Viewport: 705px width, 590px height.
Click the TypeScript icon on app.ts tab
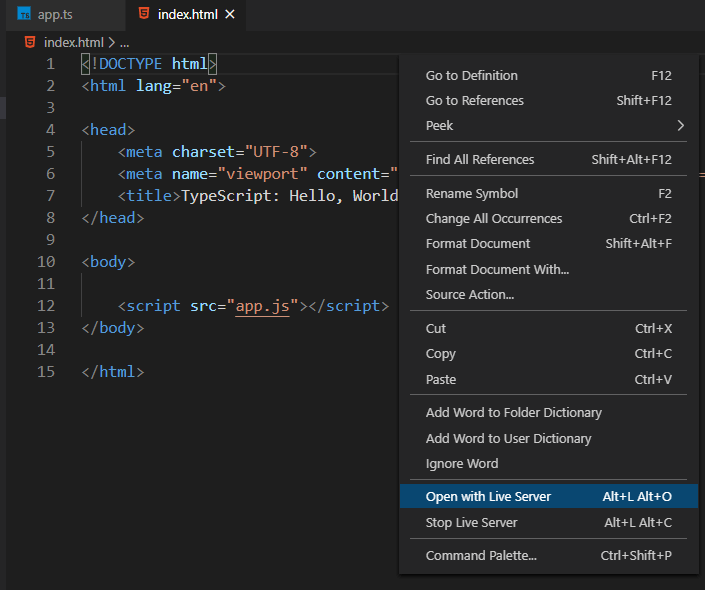(24, 15)
